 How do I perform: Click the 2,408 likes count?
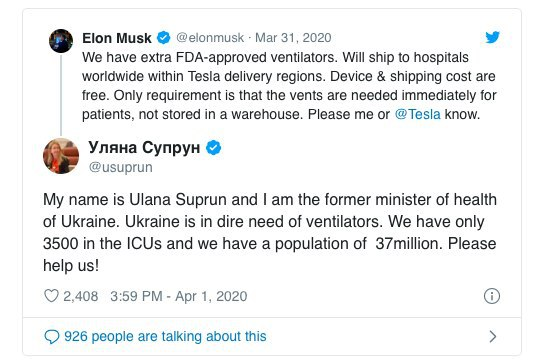[x=80, y=296]
